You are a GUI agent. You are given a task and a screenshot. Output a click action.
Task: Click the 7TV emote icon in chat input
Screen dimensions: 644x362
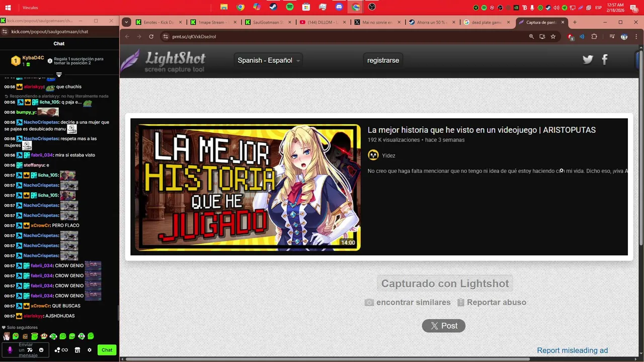pos(30,350)
